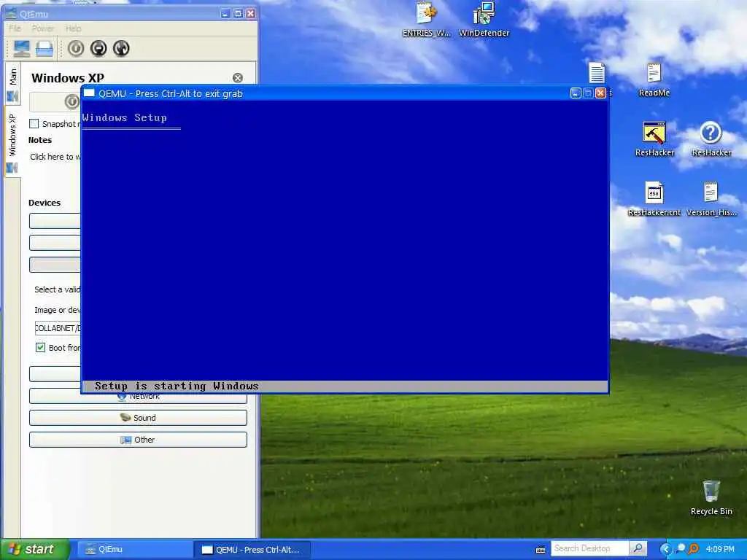Switch to QEMU taskbar button

(252, 550)
